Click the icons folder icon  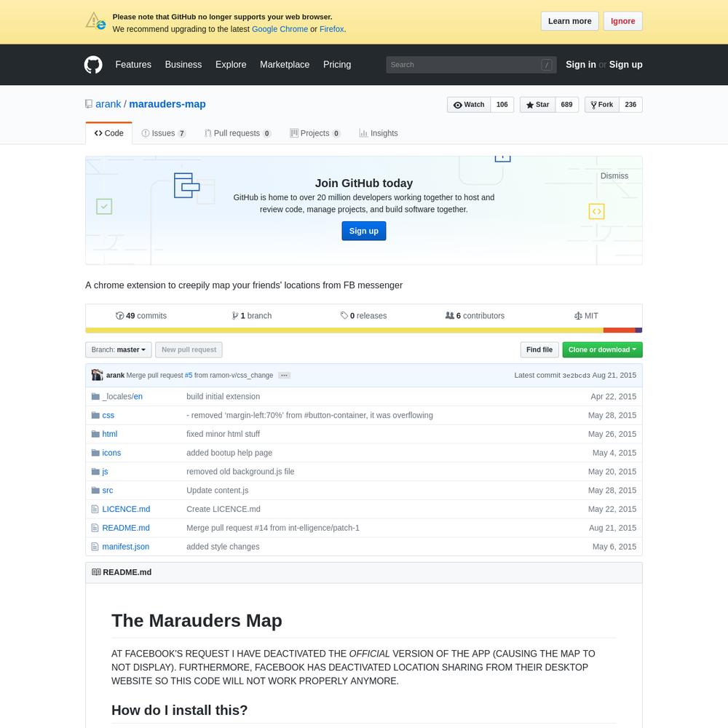(95, 453)
